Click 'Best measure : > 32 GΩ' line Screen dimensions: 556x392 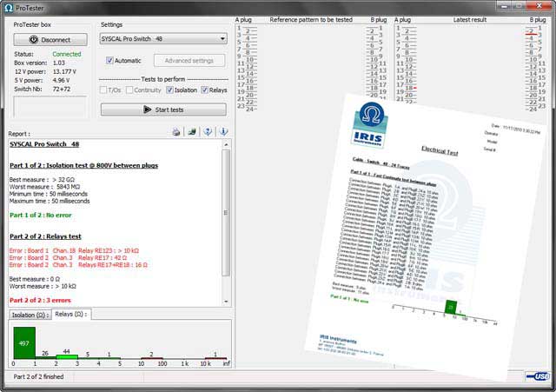(x=42, y=180)
